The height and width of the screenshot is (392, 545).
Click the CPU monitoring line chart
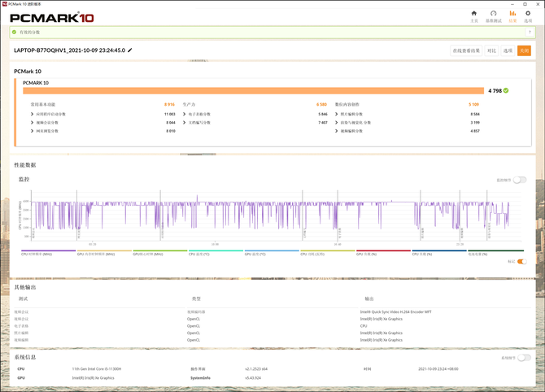click(268, 220)
